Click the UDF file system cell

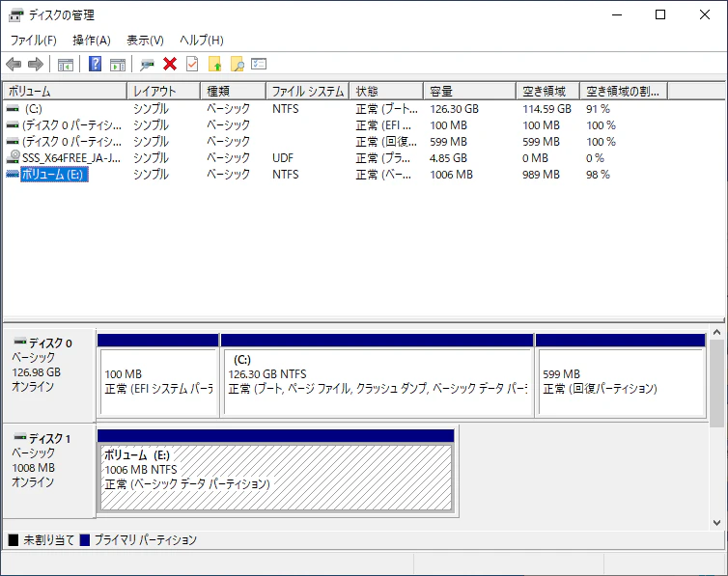tap(283, 158)
